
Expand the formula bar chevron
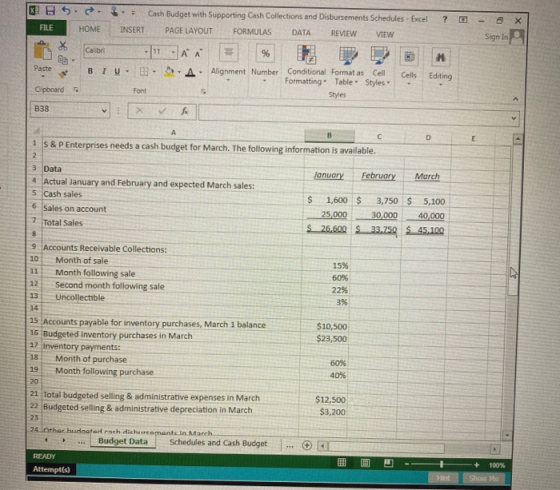tap(514, 118)
